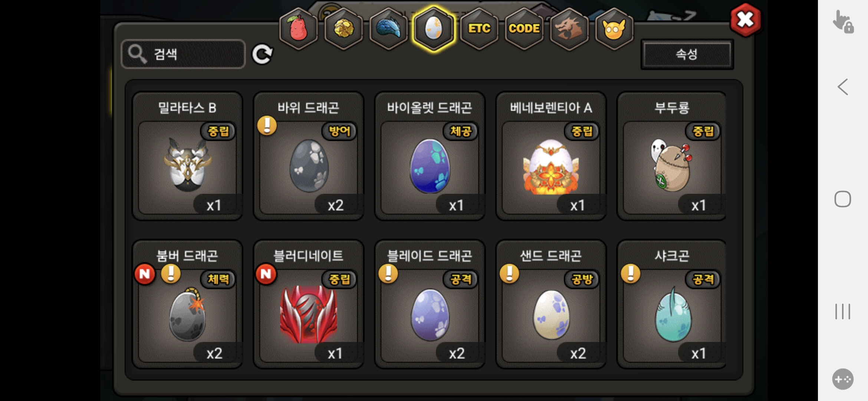Select the 밀라타스 B egg
The image size is (868, 401).
point(187,156)
